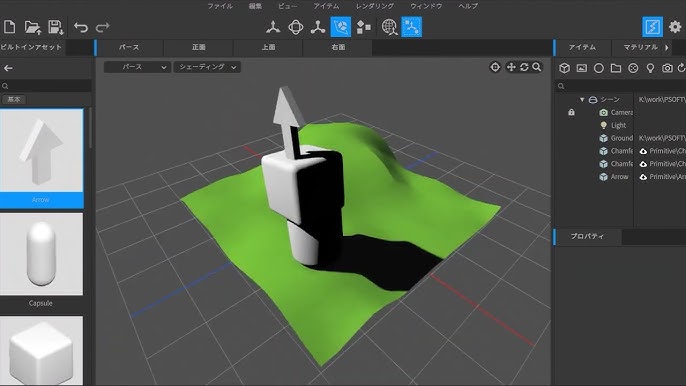
Task: Select the Arrow item in scene tree
Action: (619, 177)
